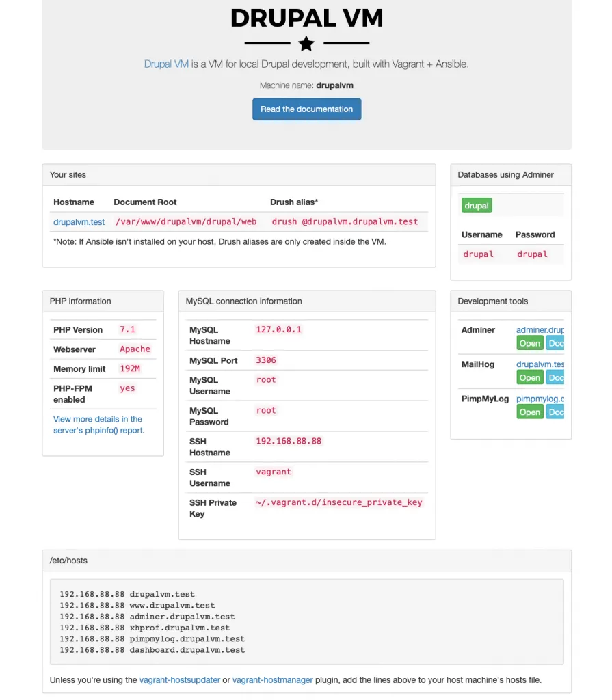Follow the pimpmylog link
Screen dimensions: 612x700
pyautogui.click(x=540, y=399)
